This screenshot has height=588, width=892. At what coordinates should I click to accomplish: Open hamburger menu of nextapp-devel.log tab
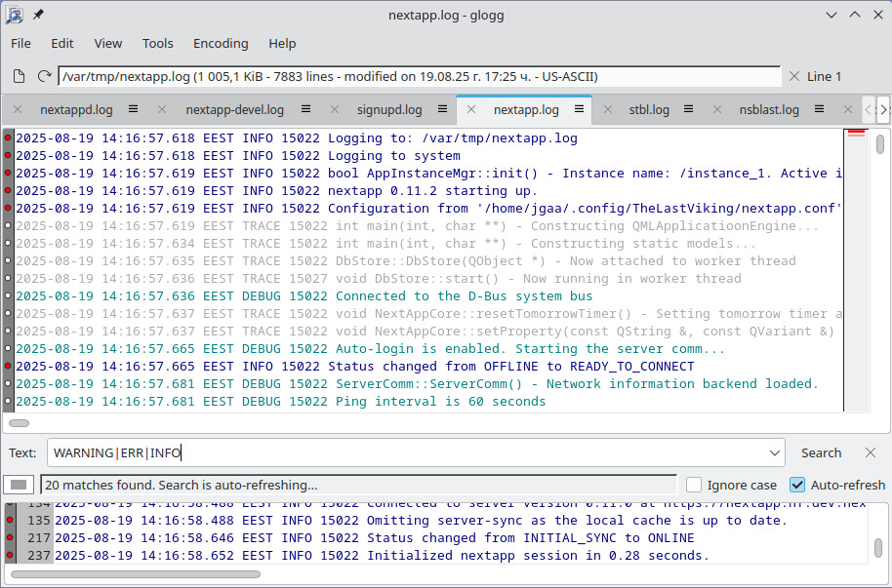[x=306, y=109]
